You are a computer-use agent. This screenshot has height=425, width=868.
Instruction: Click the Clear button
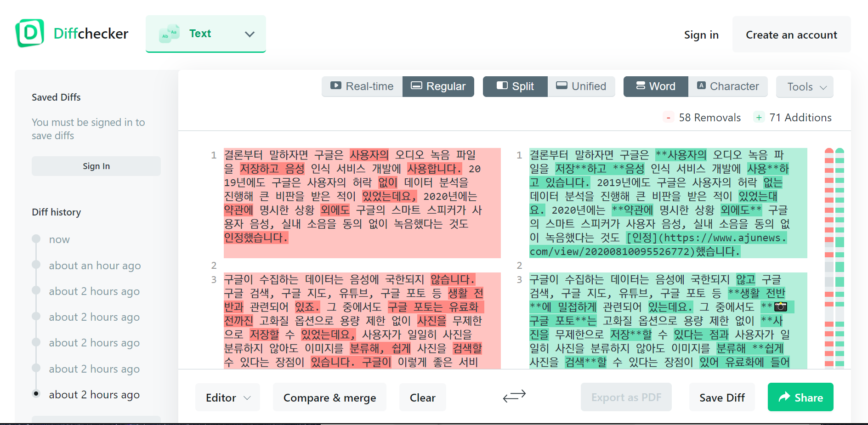422,397
